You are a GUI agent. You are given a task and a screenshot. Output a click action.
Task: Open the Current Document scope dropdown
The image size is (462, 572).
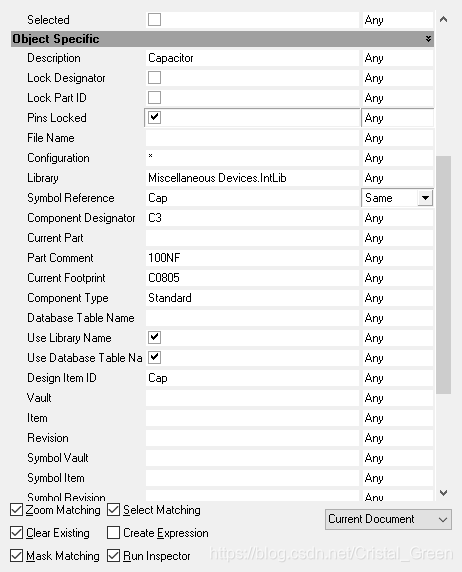[x=388, y=519]
